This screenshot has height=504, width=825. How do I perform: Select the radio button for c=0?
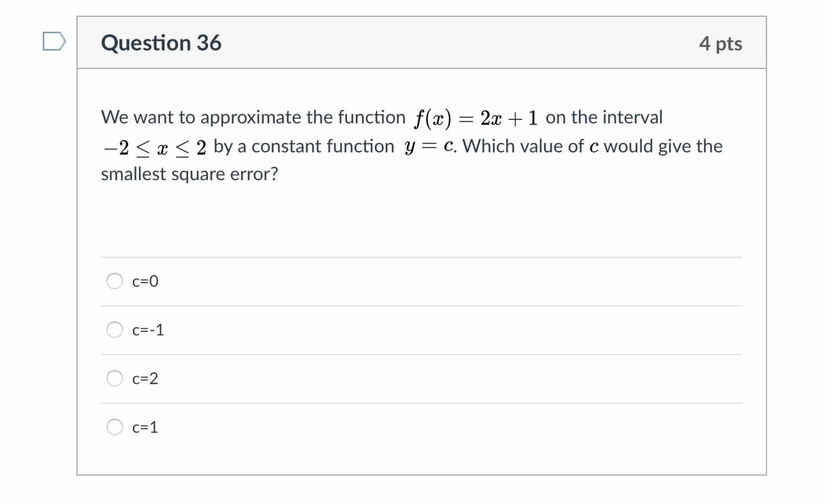click(x=114, y=281)
